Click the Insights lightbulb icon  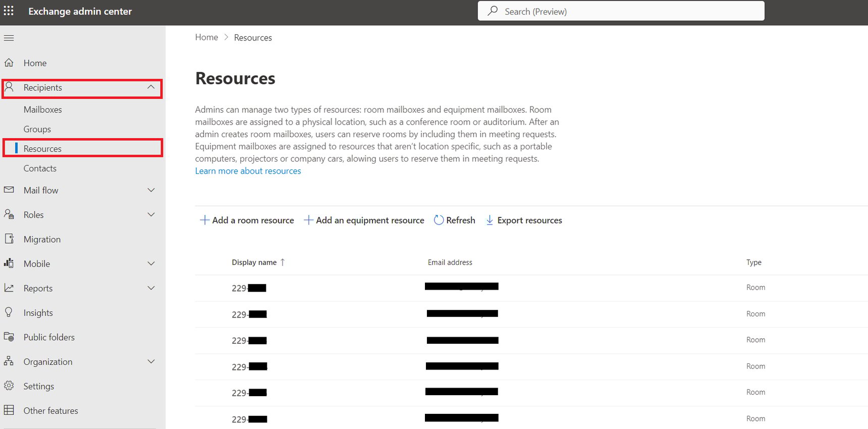[x=9, y=312]
